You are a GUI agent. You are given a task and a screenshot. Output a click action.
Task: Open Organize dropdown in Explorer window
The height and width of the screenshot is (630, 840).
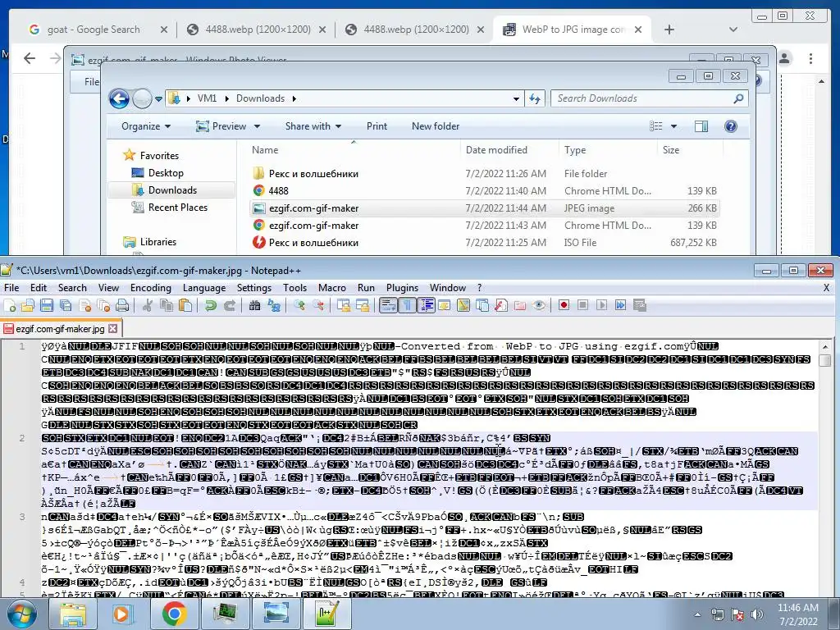(x=146, y=126)
